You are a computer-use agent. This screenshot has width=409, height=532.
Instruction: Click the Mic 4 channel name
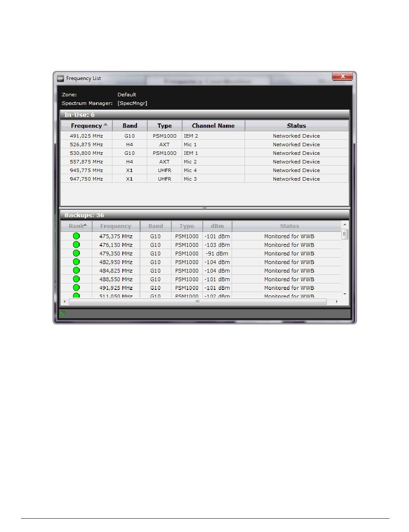[190, 170]
